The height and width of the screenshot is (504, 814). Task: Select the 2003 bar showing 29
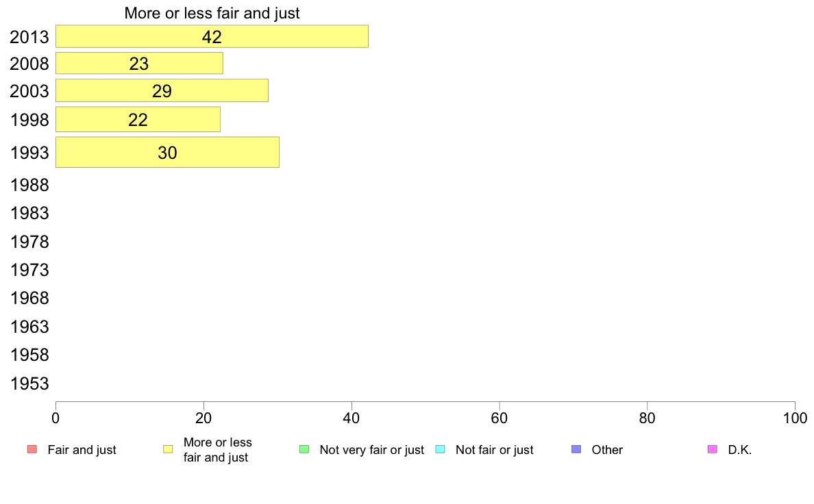162,91
